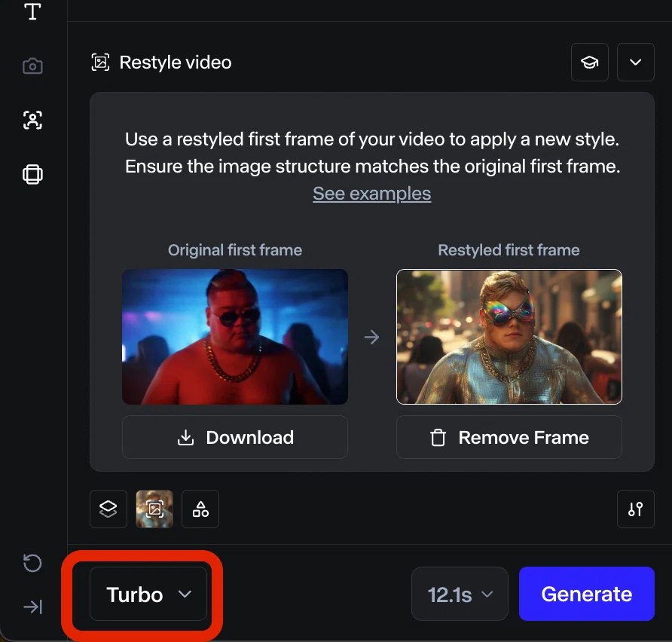Collapse the side panel with arrow icon
The width and height of the screenshot is (672, 642).
(x=32, y=607)
